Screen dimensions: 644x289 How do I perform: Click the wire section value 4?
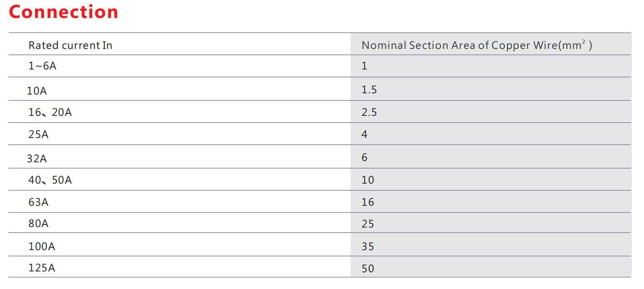(364, 134)
